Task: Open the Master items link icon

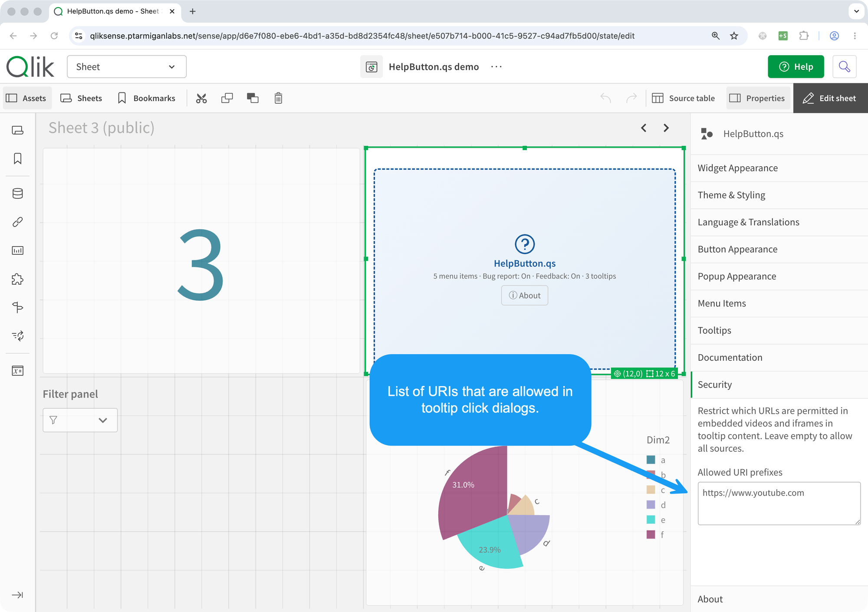Action: pos(17,222)
